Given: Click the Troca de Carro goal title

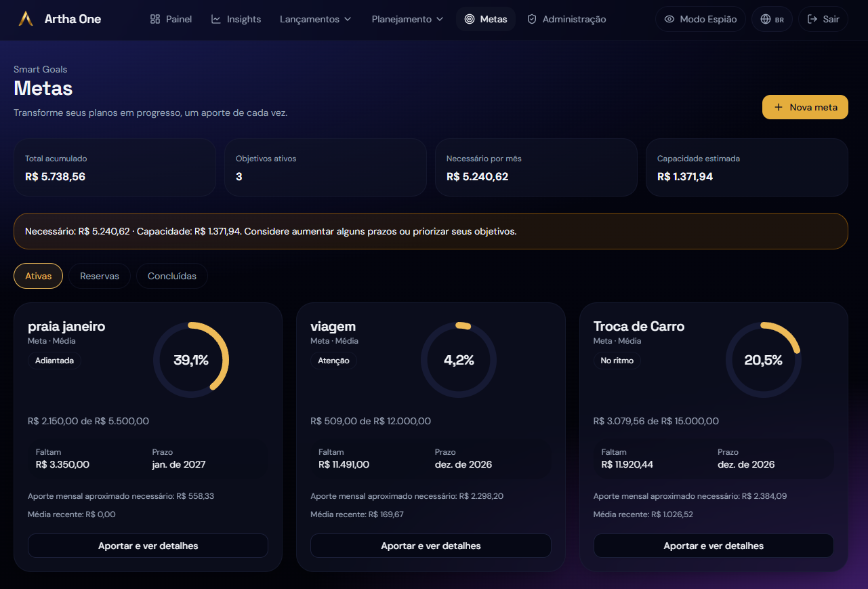Looking at the screenshot, I should 639,326.
